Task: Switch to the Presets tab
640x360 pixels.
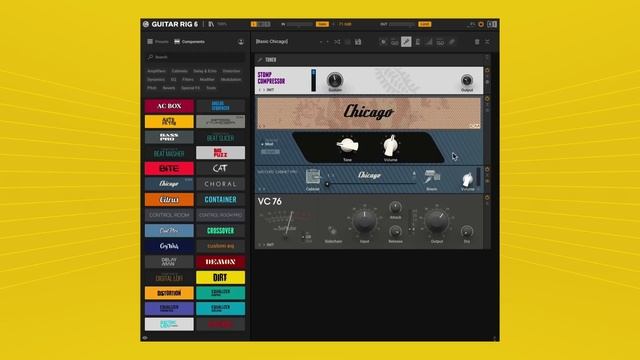Action: pyautogui.click(x=158, y=42)
